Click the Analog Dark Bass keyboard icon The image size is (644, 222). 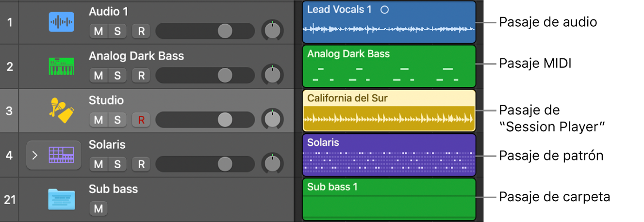[61, 66]
